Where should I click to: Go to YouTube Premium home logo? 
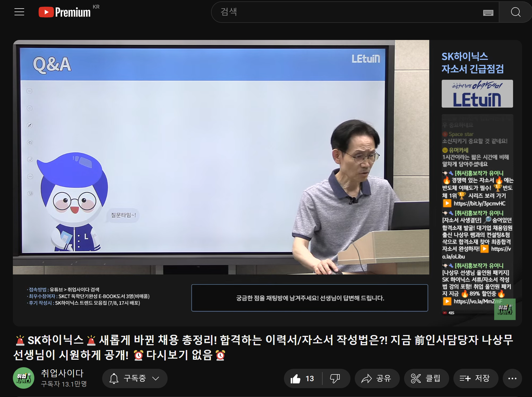(65, 12)
